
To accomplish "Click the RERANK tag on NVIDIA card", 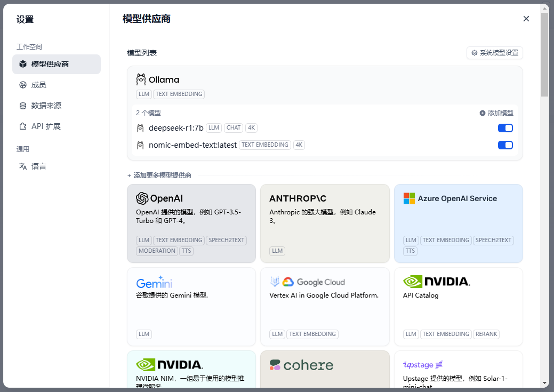I will click(486, 334).
